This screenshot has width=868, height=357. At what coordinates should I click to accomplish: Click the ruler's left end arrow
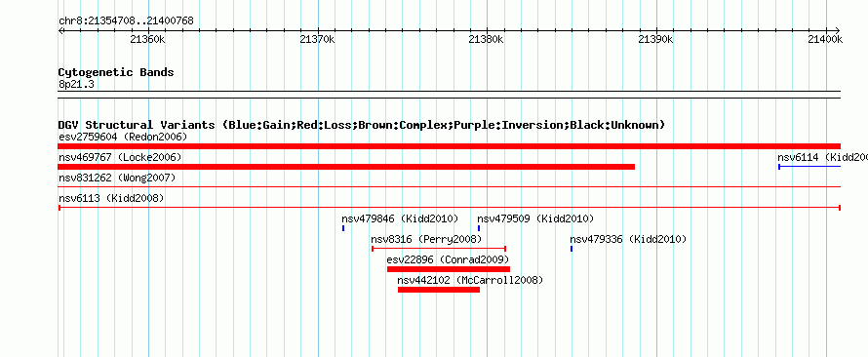(60, 30)
